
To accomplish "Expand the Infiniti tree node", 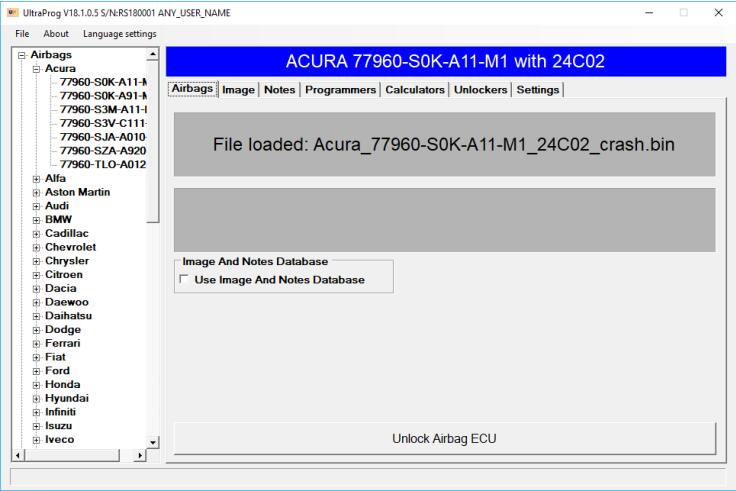I will pos(36,413).
